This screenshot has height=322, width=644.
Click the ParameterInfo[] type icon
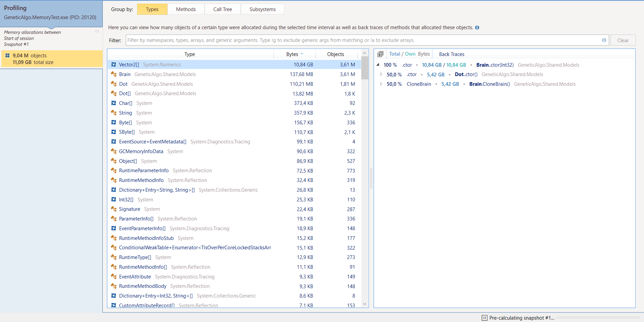(114, 219)
